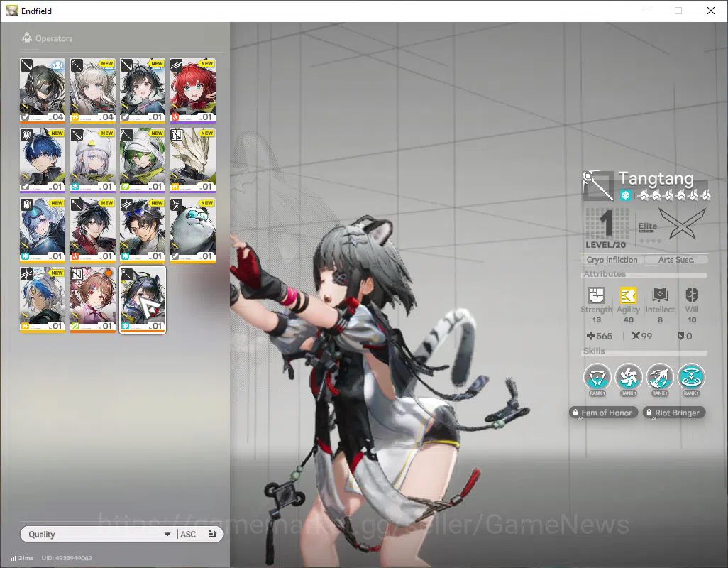Click the 21ms network latency indicator
The width and height of the screenshot is (728, 568).
point(22,558)
